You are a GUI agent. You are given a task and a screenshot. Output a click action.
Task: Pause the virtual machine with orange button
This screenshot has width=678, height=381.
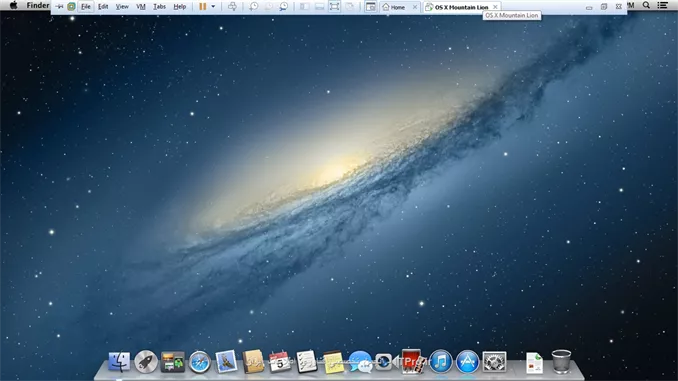click(202, 6)
